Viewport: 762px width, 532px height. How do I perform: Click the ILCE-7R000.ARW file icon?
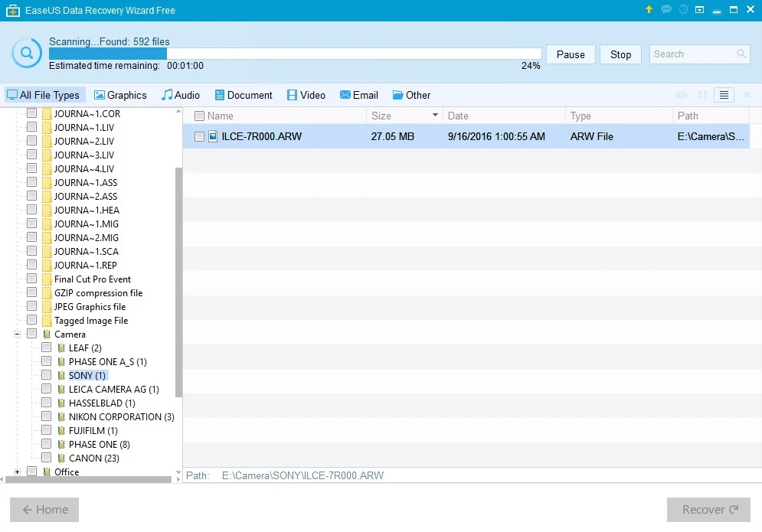213,137
